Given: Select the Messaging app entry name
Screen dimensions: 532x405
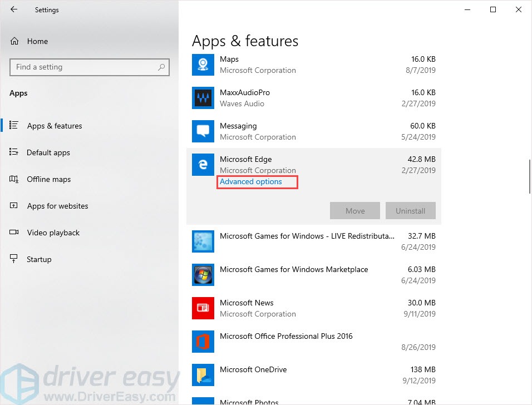Looking at the screenshot, I should (238, 126).
